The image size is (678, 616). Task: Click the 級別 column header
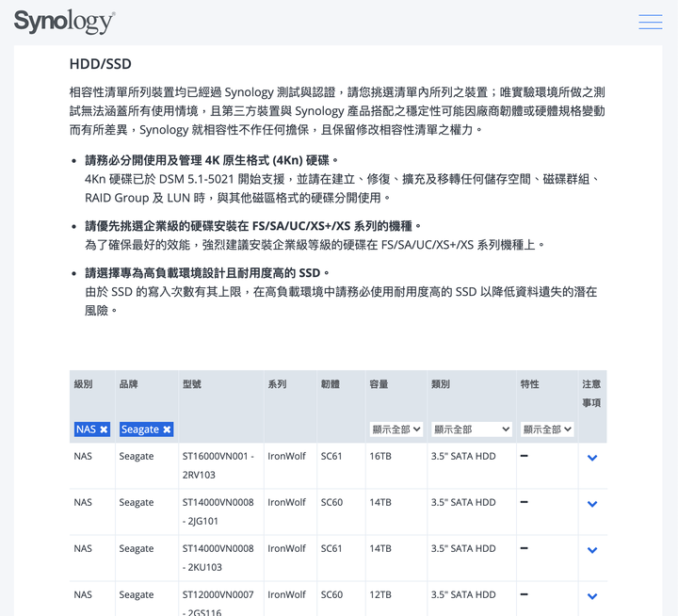[x=83, y=384]
